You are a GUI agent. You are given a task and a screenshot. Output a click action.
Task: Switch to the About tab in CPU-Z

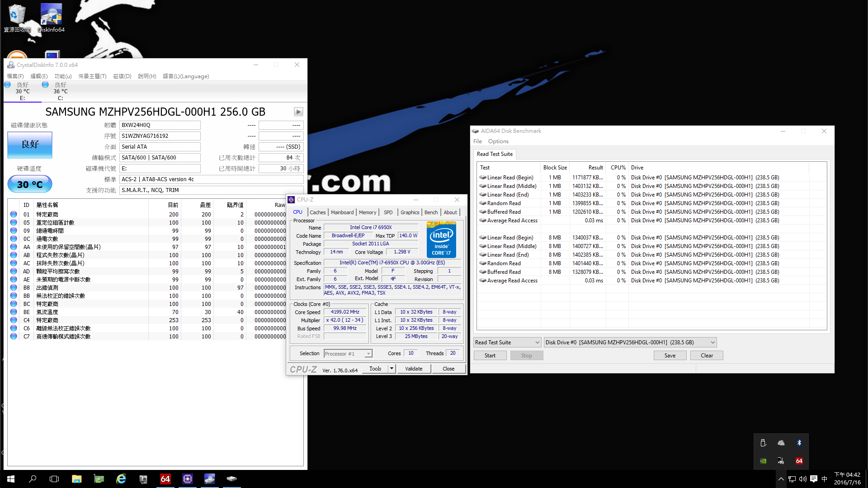pos(450,212)
